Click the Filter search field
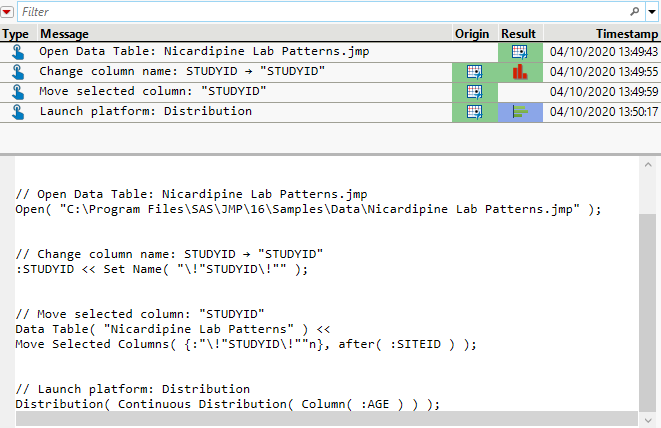The image size is (661, 428). pos(320,12)
